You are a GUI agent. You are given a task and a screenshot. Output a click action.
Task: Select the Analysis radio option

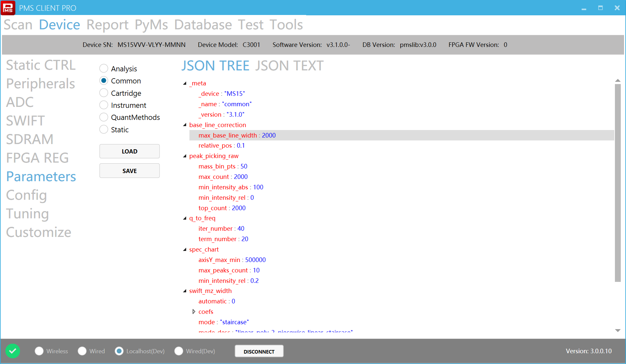(104, 68)
